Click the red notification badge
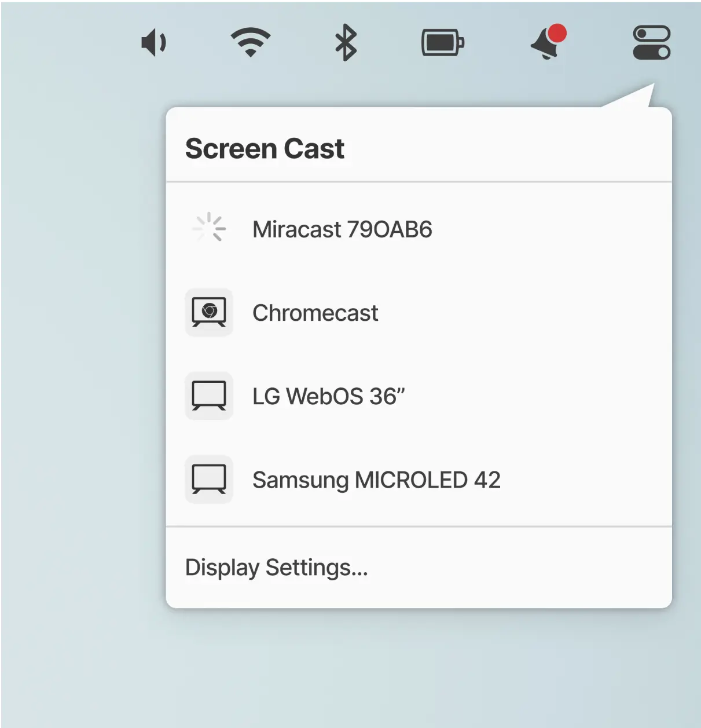The width and height of the screenshot is (701, 728). pyautogui.click(x=557, y=34)
